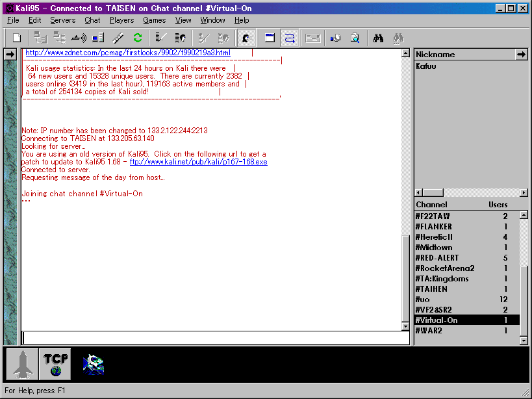Select the #RocketArena2 channel
Image resolution: width=532 pixels, height=399 pixels.
[x=467, y=268]
